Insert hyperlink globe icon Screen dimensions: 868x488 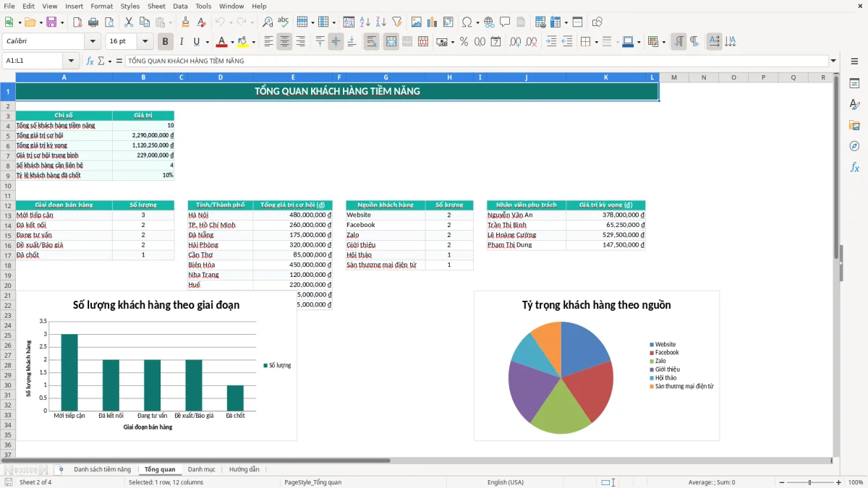click(489, 22)
